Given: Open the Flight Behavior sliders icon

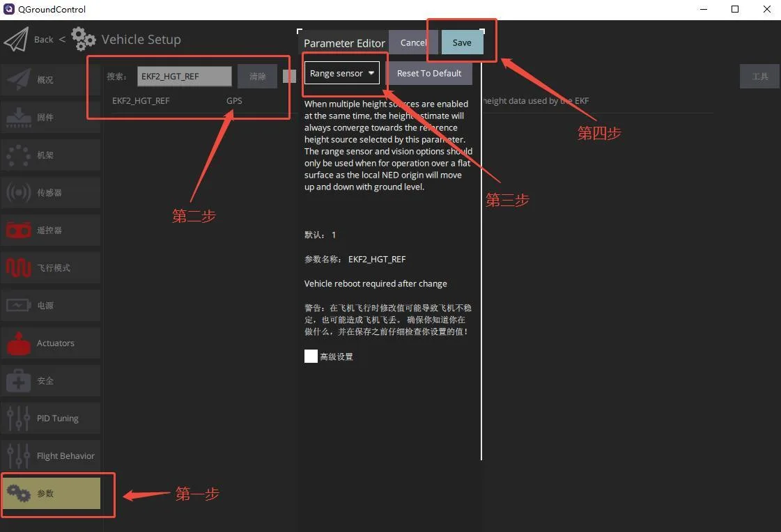Looking at the screenshot, I should [18, 455].
